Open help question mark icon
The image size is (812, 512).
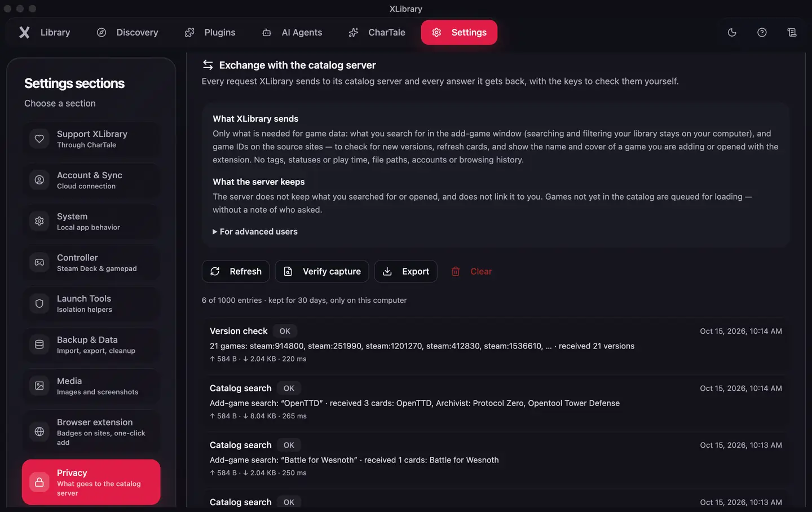762,32
